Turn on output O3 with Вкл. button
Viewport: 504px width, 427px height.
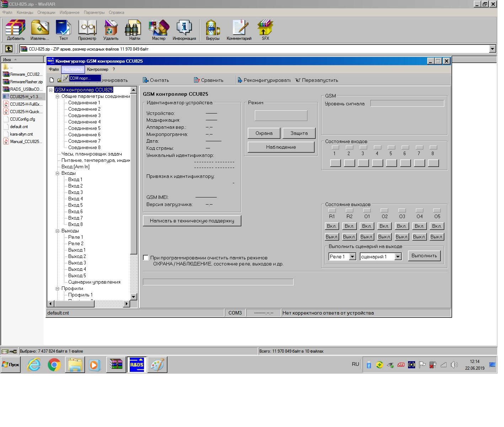click(x=402, y=226)
